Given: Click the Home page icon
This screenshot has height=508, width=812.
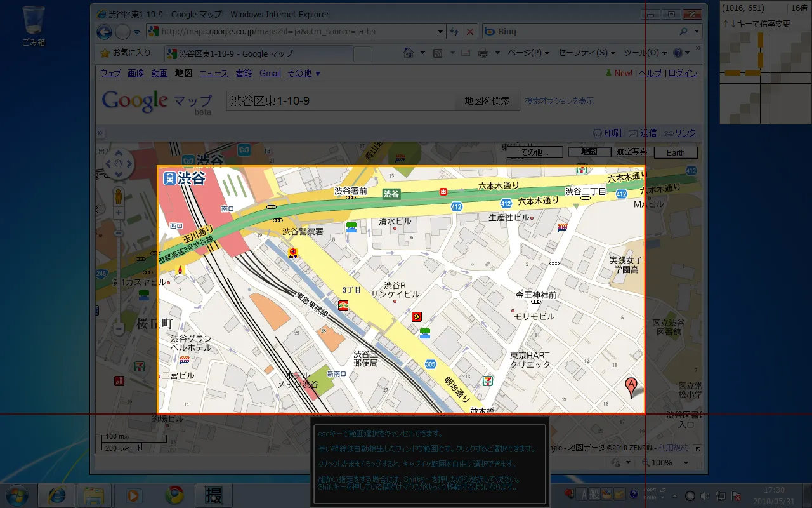Looking at the screenshot, I should (x=408, y=53).
